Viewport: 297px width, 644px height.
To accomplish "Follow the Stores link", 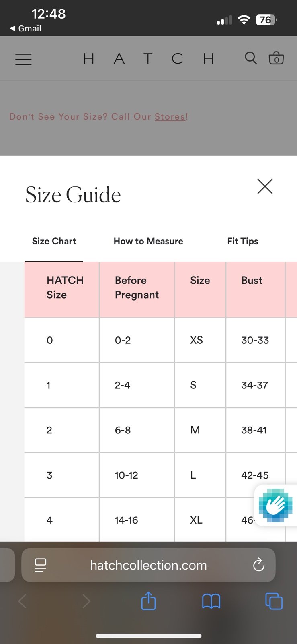I will 170,117.
